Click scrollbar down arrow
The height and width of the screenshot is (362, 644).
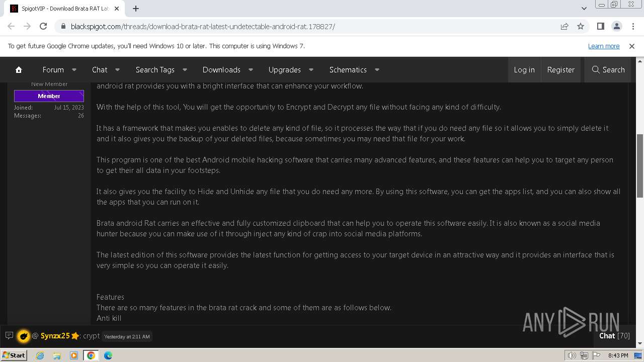(640, 344)
